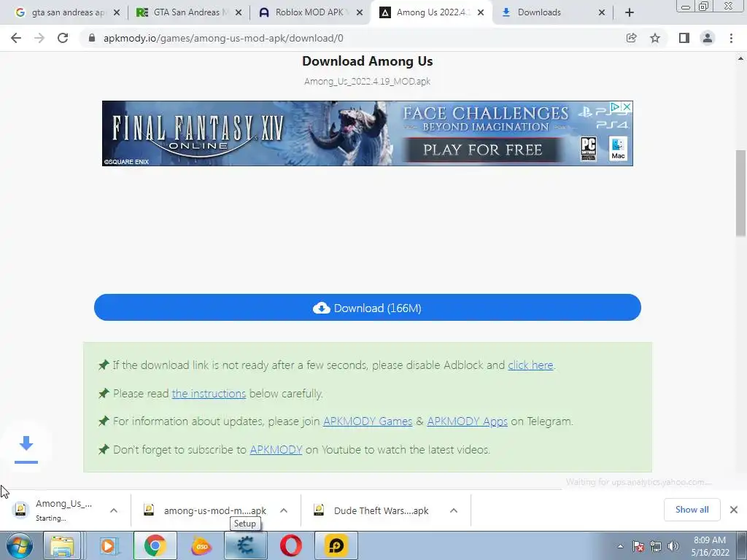This screenshot has height=560, width=747.
Task: Open the orange OSD app taskbar icon
Action: tap(201, 545)
